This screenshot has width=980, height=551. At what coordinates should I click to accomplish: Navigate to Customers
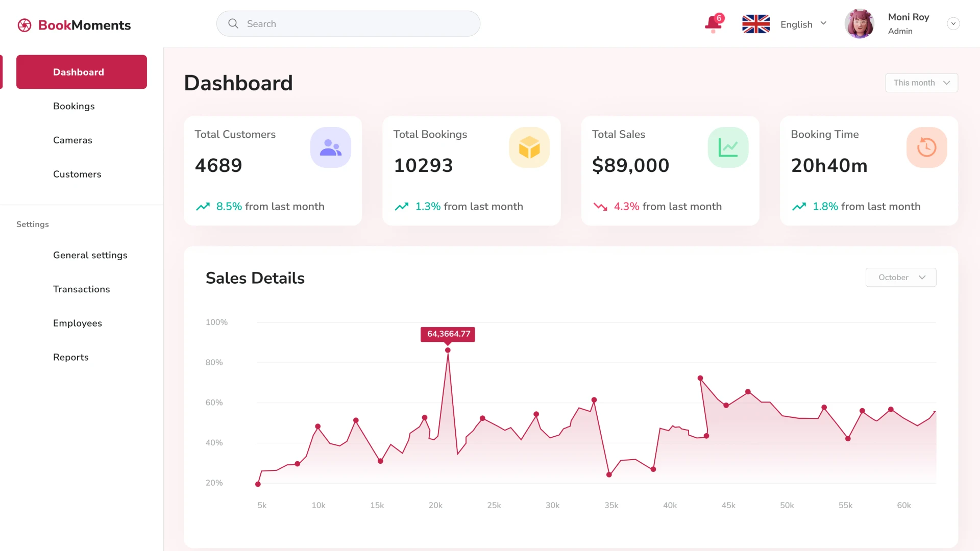pyautogui.click(x=77, y=174)
